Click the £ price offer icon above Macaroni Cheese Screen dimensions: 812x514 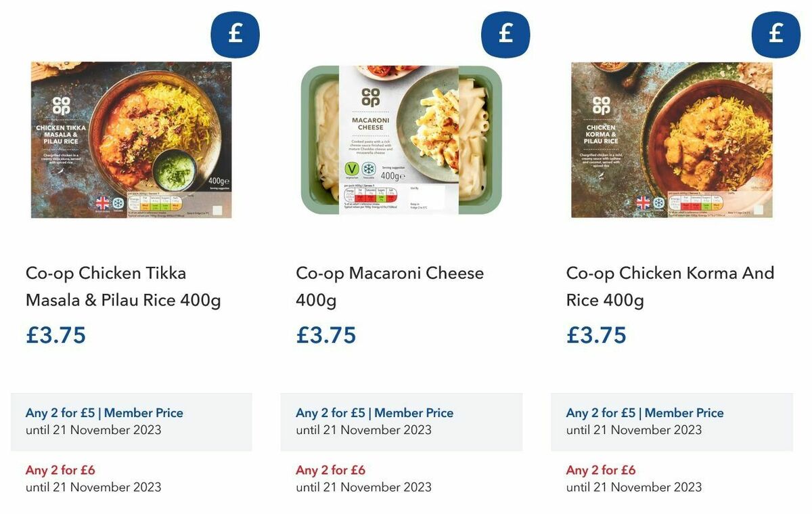505,34
